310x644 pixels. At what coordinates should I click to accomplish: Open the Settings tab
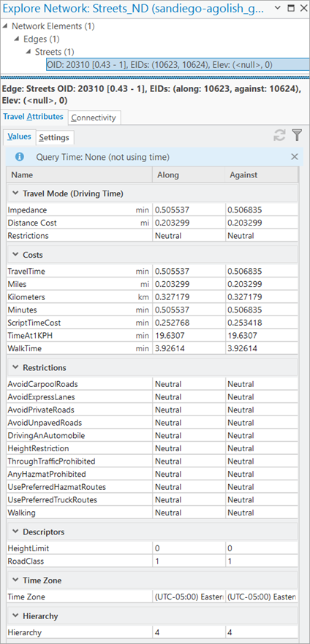pos(54,137)
